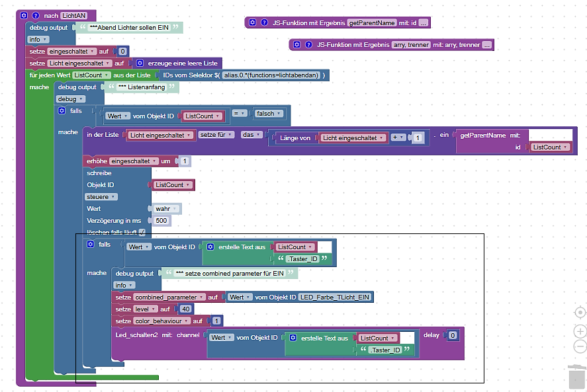Screen dimensions: 587x392
Task: Open the falsch boolean dropdown
Action: point(269,113)
